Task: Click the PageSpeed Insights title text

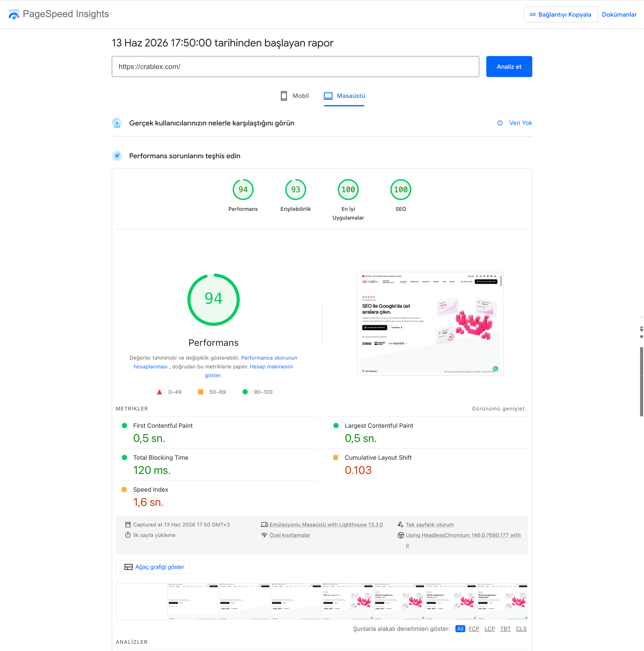Action: tap(66, 14)
